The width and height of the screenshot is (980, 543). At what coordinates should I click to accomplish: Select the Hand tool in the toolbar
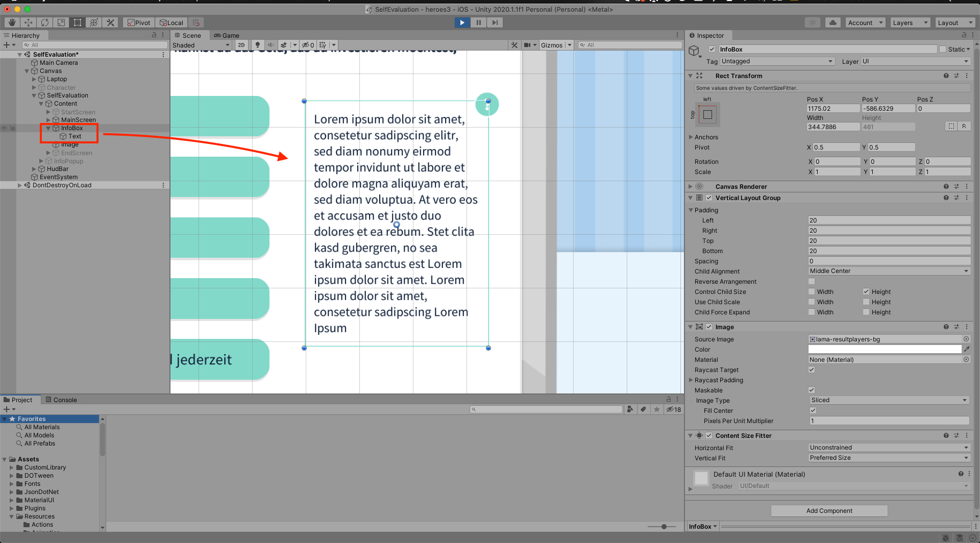[11, 22]
